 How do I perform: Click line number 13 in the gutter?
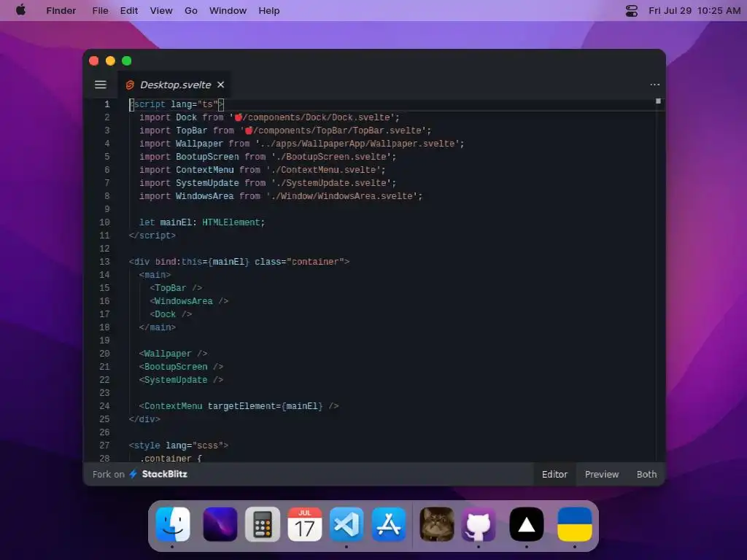tap(104, 262)
